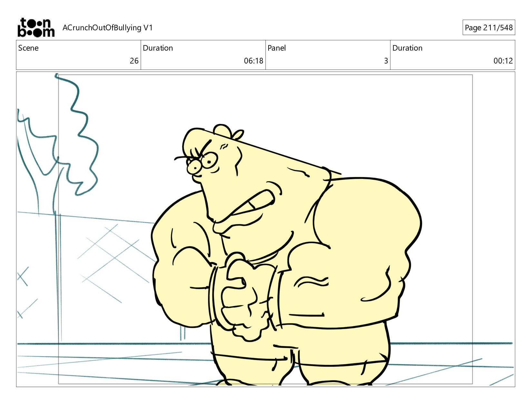Click the scene Duration label
Image resolution: width=532 pixels, height=411 pixels.
[x=158, y=48]
